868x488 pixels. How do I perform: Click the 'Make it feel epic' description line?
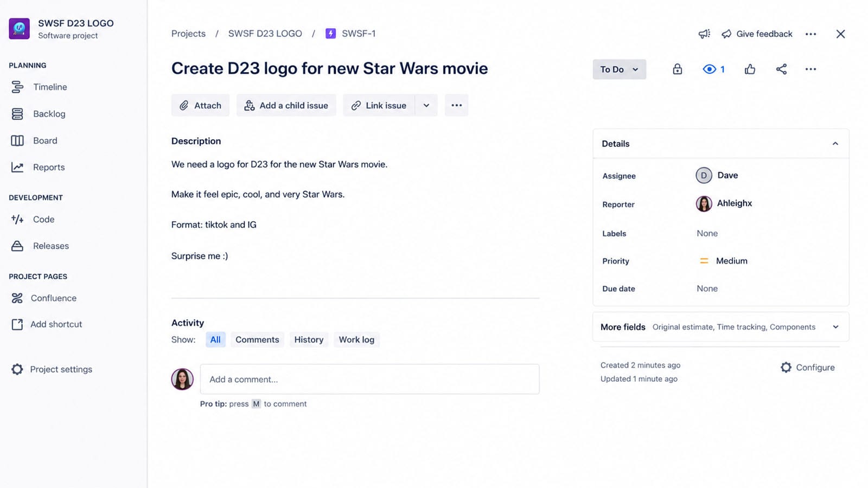coord(258,194)
